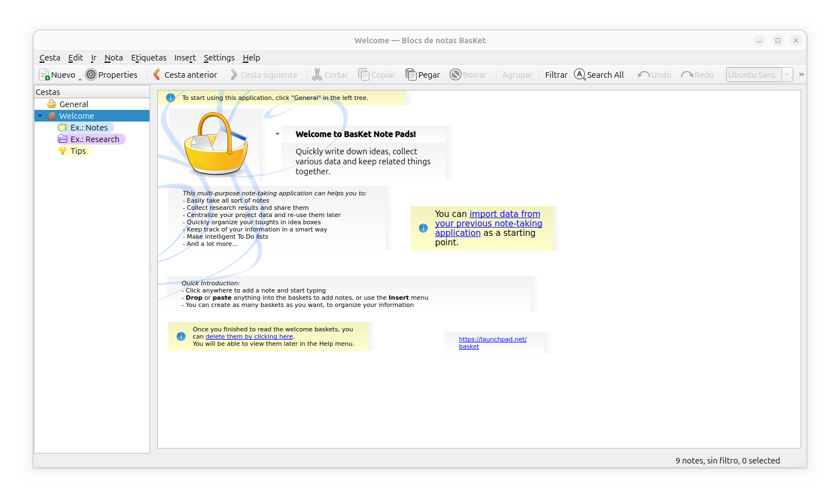
Task: Maximize the BasKet window
Action: [x=778, y=41]
